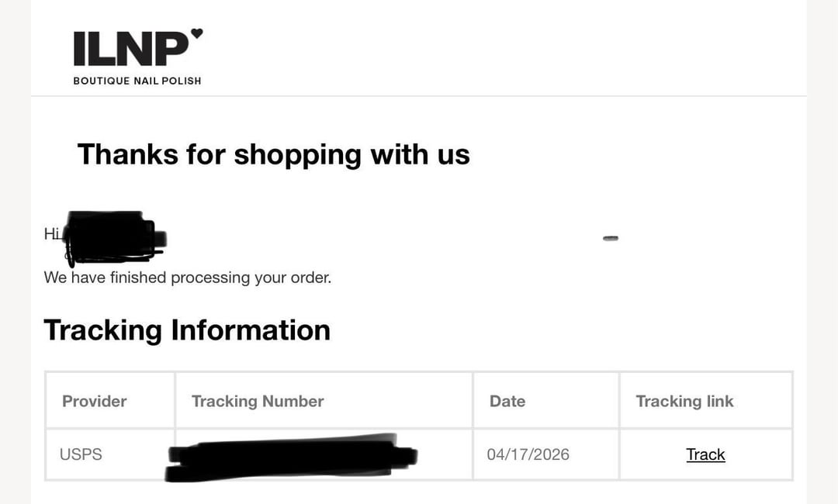
Task: Select the 04/17/2026 date cell
Action: tap(528, 454)
